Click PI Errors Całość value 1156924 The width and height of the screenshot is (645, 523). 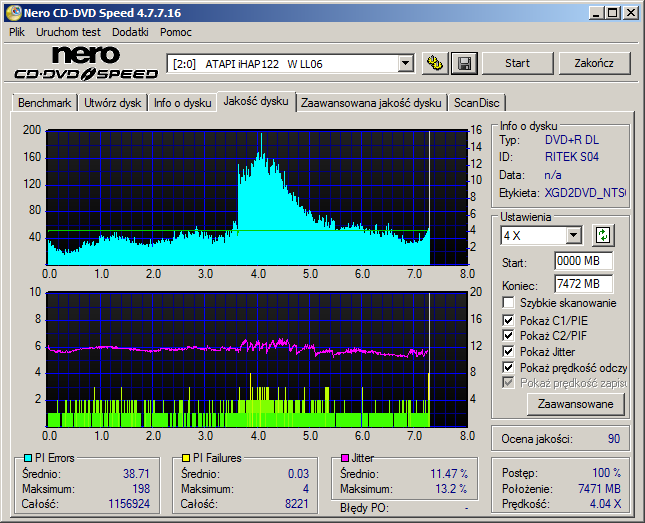[x=129, y=504]
